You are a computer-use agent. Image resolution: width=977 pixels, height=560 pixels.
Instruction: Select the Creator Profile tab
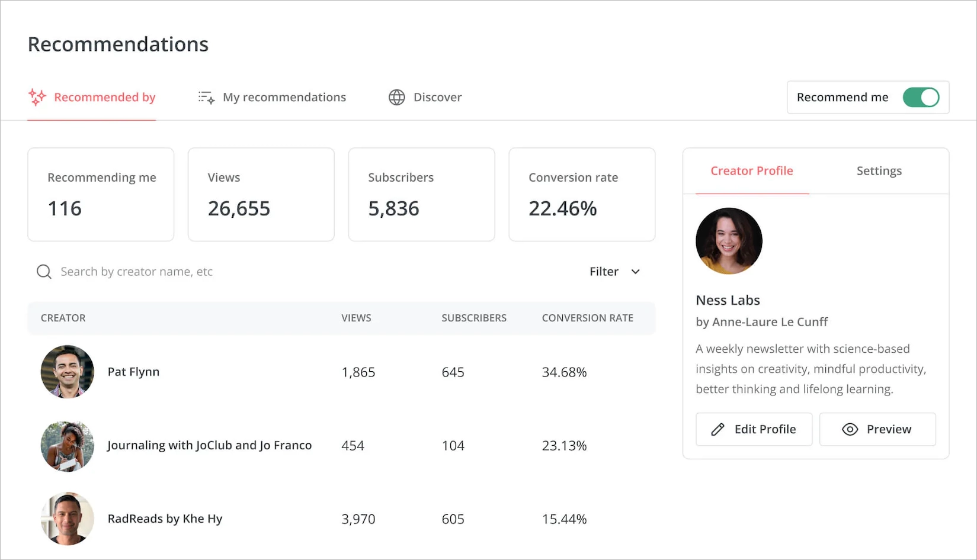coord(751,170)
